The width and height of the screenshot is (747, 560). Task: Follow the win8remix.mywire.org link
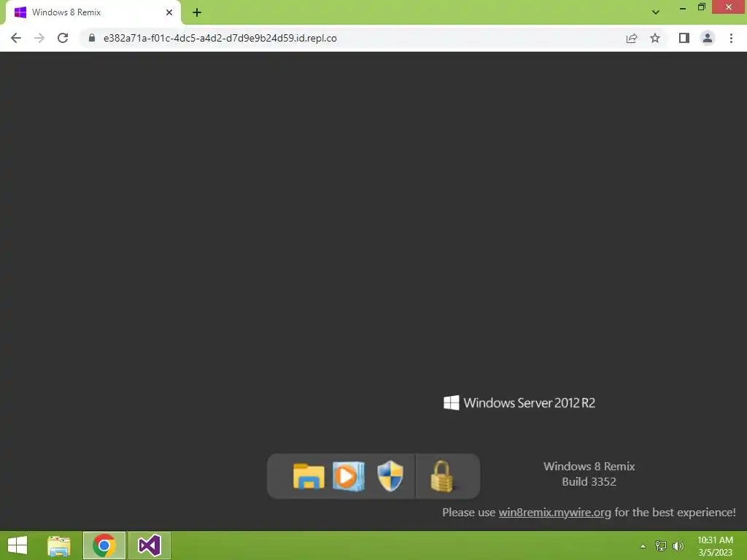[x=554, y=513]
